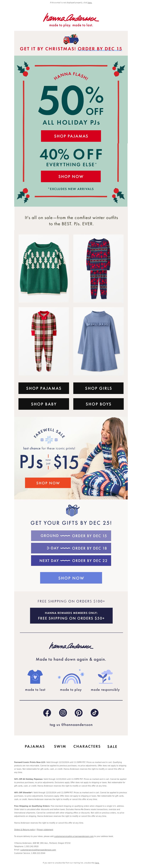Open the Instagram social icon
Screen dimensions: 142x868
click(x=63, y=713)
